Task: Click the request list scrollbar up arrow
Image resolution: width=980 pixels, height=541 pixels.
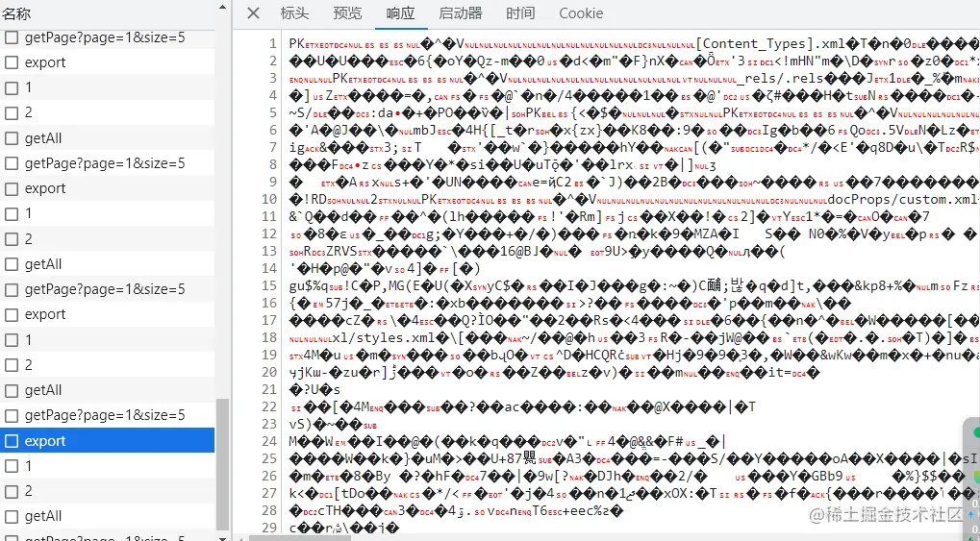Action: tap(222, 7)
